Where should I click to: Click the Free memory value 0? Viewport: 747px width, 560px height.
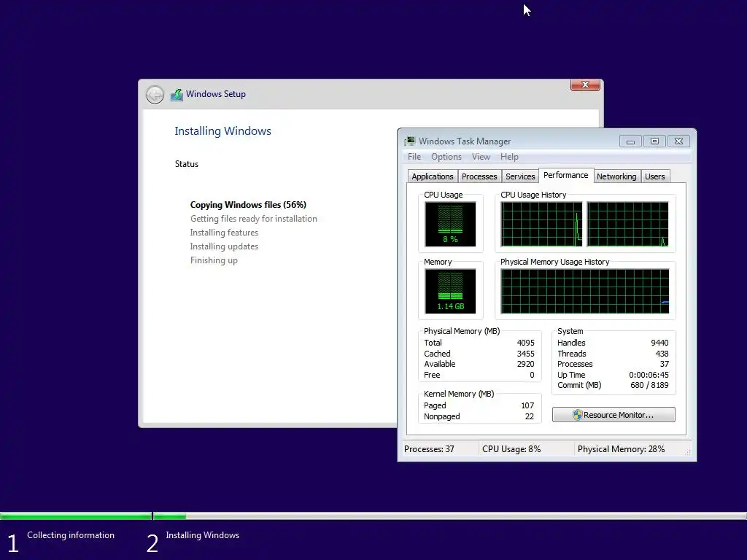coord(532,375)
